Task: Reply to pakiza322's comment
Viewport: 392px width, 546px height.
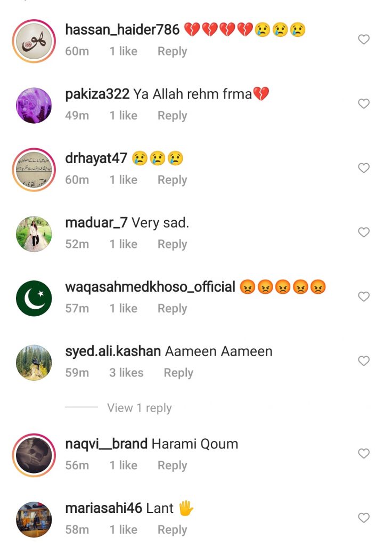Action: pyautogui.click(x=172, y=116)
